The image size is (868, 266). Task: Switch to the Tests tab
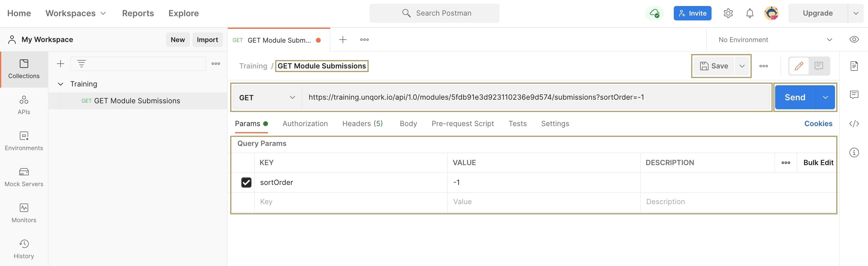click(x=517, y=124)
